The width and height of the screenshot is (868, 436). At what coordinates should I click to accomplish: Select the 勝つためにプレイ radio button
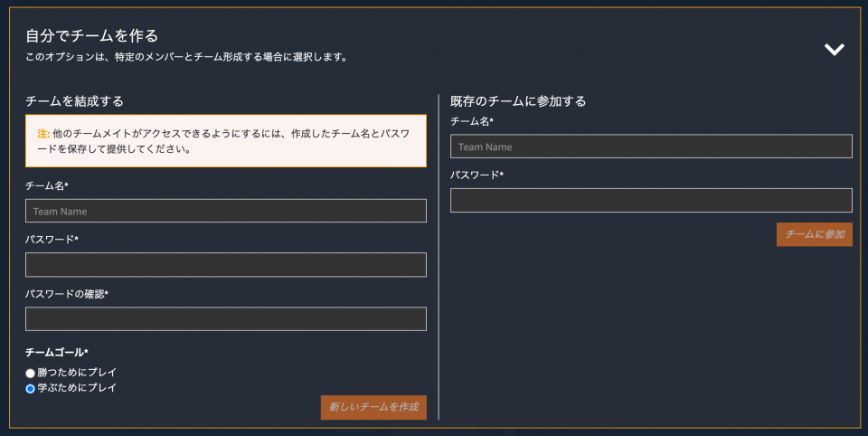(x=31, y=374)
